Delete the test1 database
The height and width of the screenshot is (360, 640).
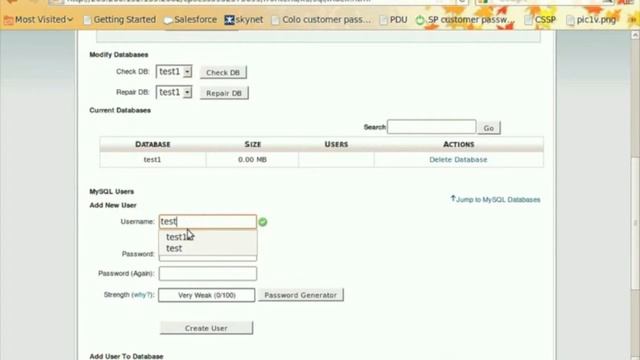[458, 160]
